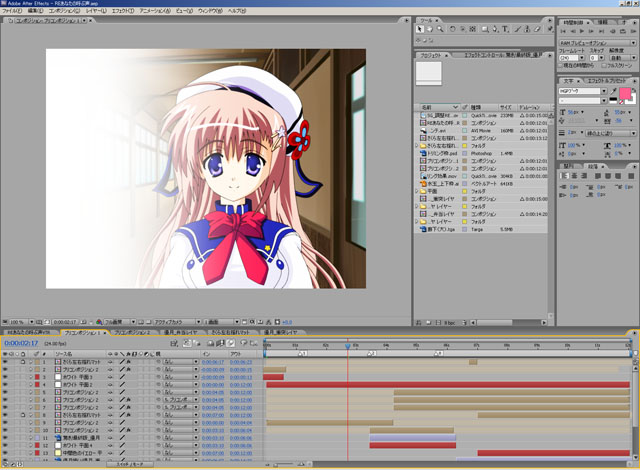Open the viewer resolution quality dropdown
Screen dimensions: 640x470
tap(120, 322)
